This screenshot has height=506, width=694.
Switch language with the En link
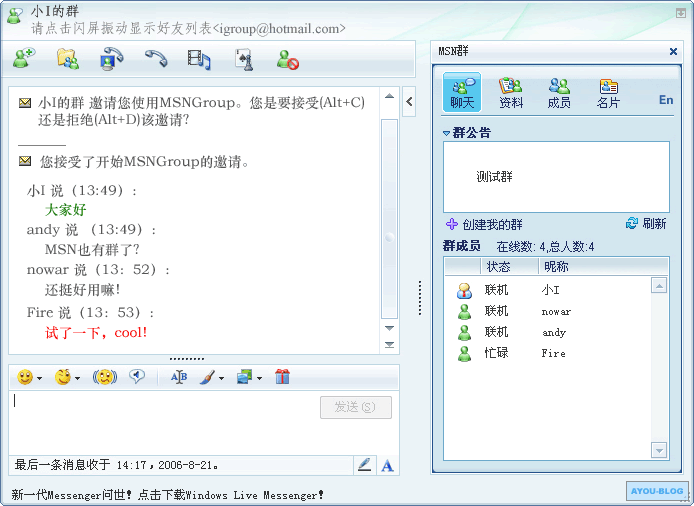click(666, 100)
